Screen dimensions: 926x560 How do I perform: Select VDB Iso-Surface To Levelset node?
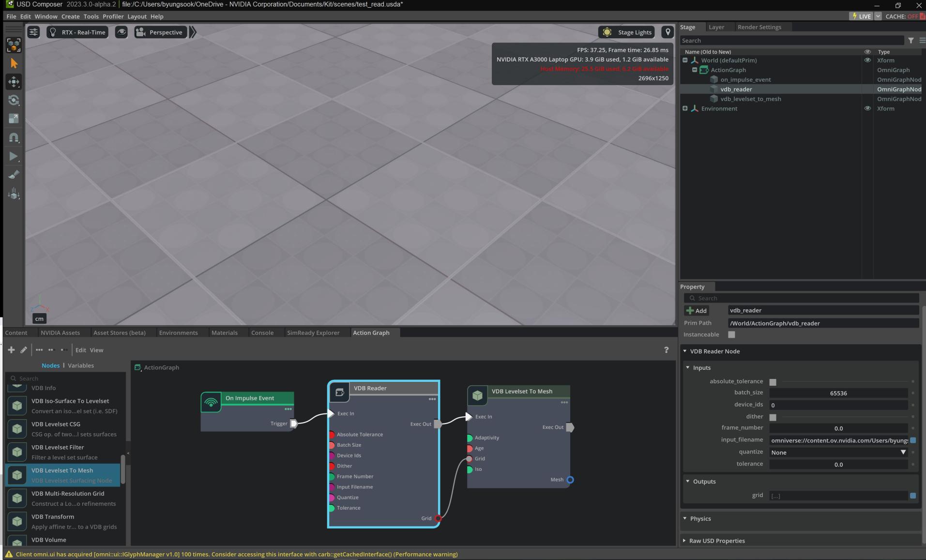[x=63, y=406]
